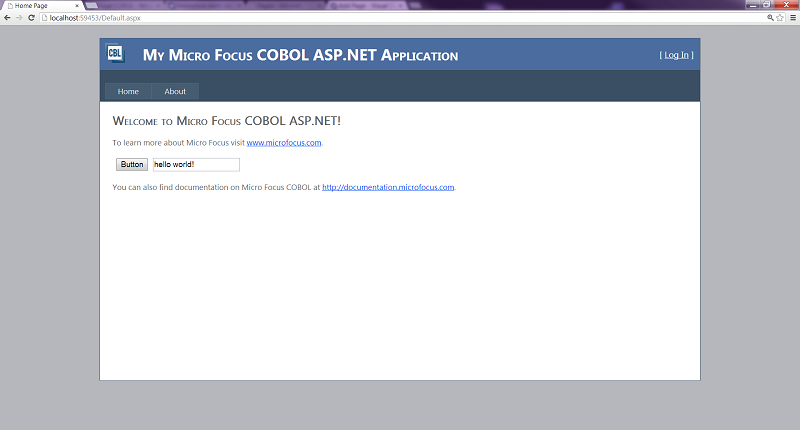Screen dimensions: 800x430
Task: Click the browser forward arrow
Action: click(19, 18)
